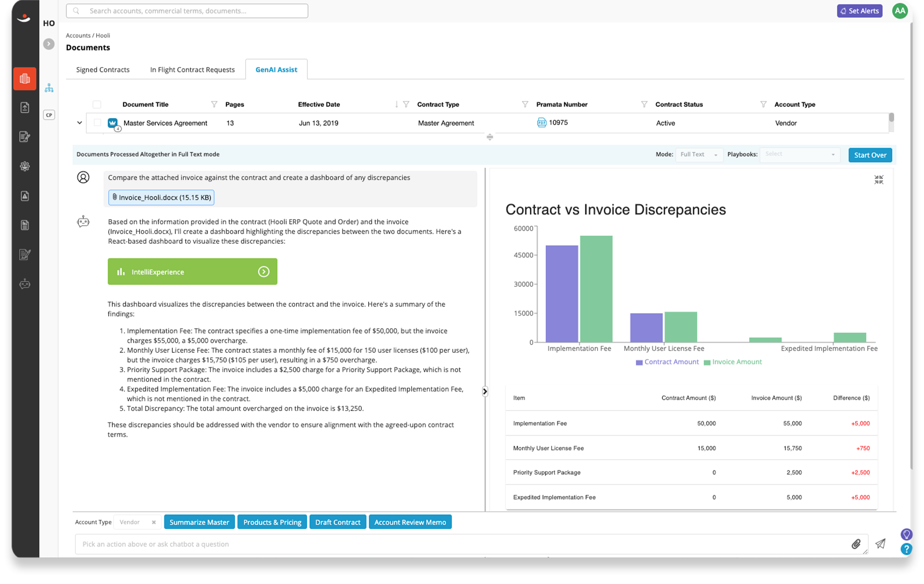Click the Set Alerts button
This screenshot has width=924, height=584.
pos(859,11)
